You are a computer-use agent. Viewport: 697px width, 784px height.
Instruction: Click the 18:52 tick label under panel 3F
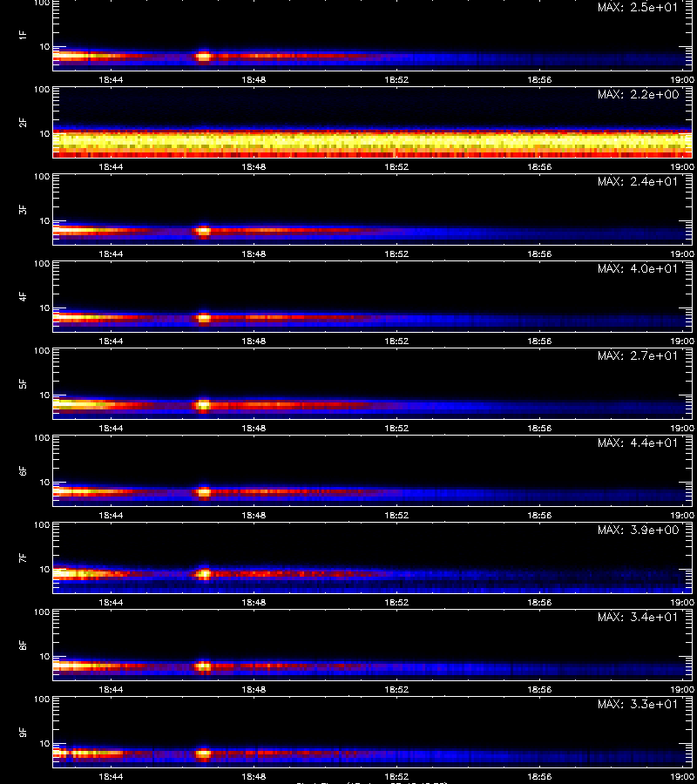396,253
